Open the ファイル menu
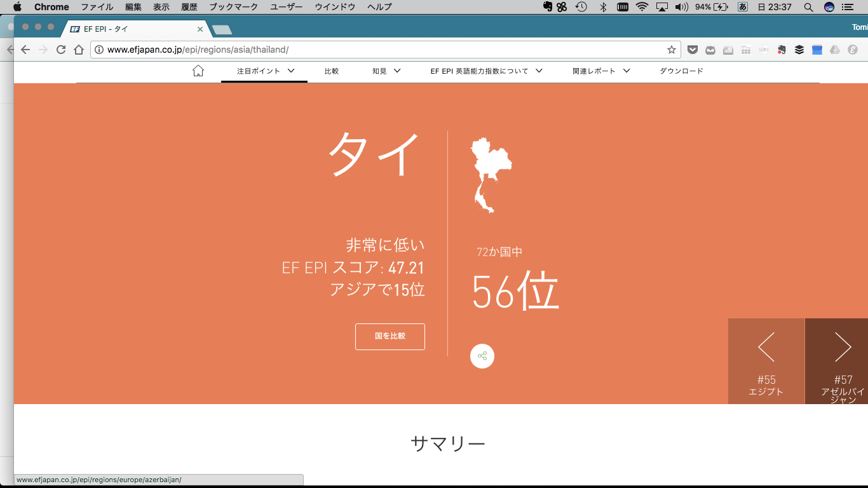 (x=97, y=7)
